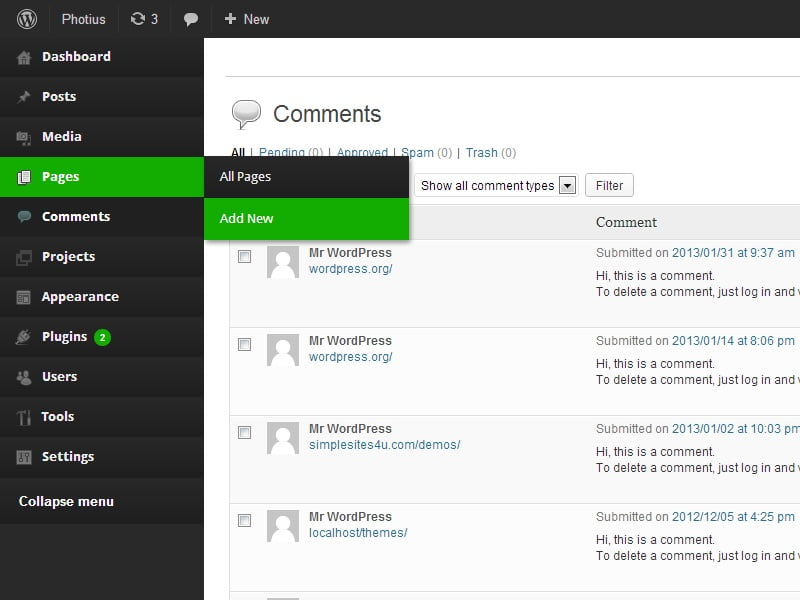Open simplesites4u.com/demos/ link
Image resolution: width=800 pixels, height=600 pixels.
tap(385, 445)
